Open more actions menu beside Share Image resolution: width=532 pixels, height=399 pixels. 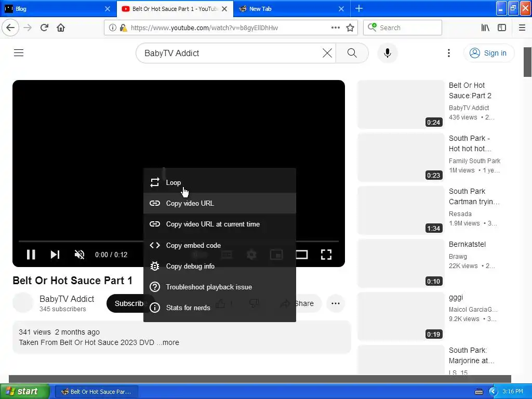coord(336,303)
